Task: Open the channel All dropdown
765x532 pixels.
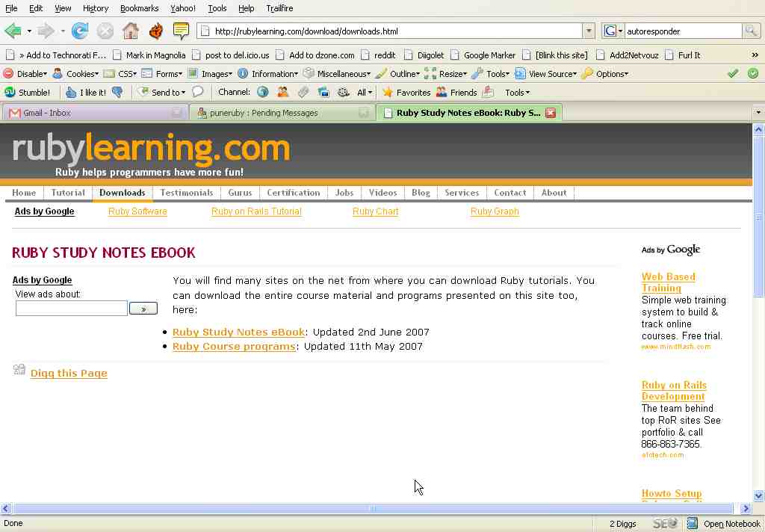Action: (x=365, y=92)
